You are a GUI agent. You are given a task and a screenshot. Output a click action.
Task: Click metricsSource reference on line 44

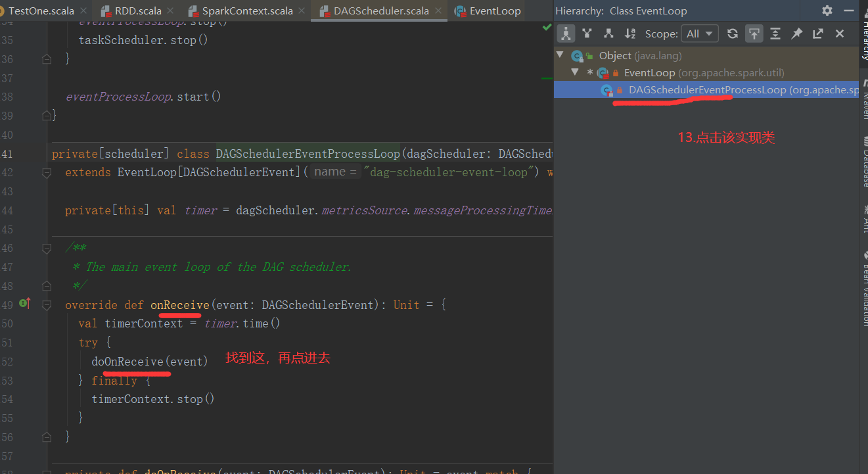365,210
